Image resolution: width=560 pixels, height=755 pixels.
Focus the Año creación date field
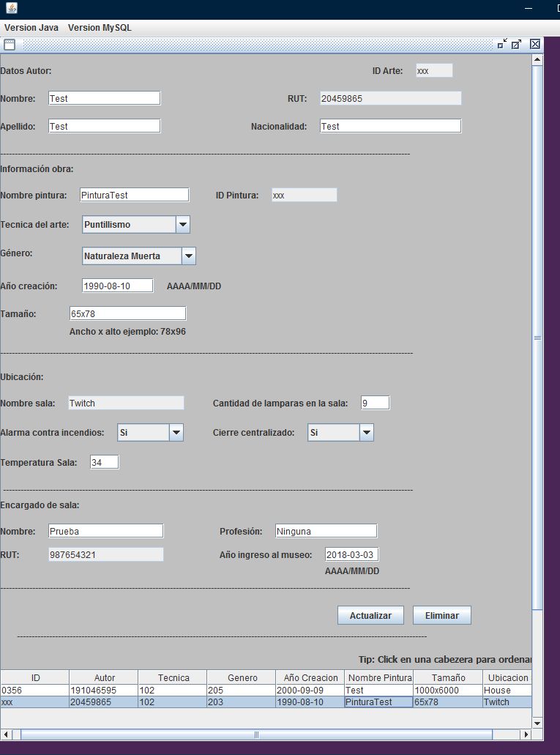tap(117, 286)
